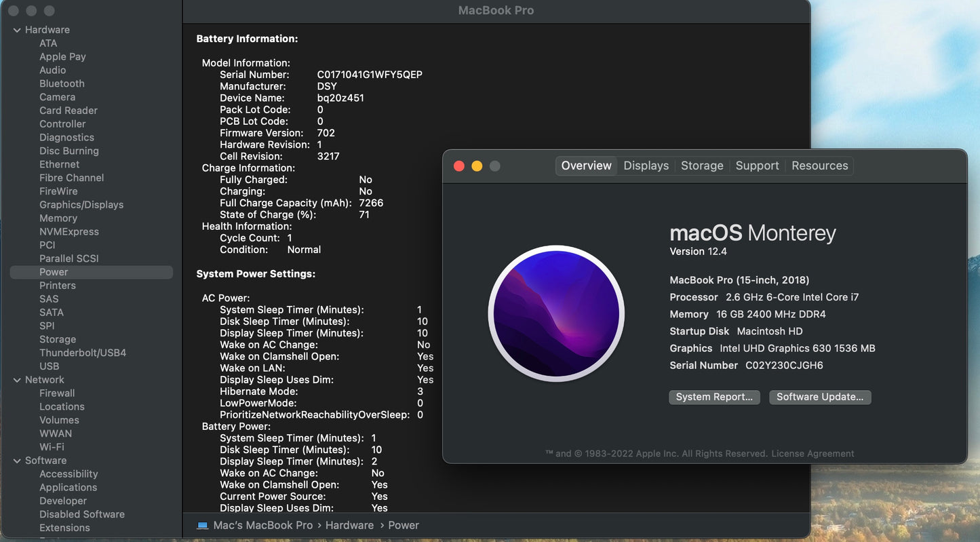The width and height of the screenshot is (980, 542).
Task: Switch to the Displays tab
Action: (646, 166)
